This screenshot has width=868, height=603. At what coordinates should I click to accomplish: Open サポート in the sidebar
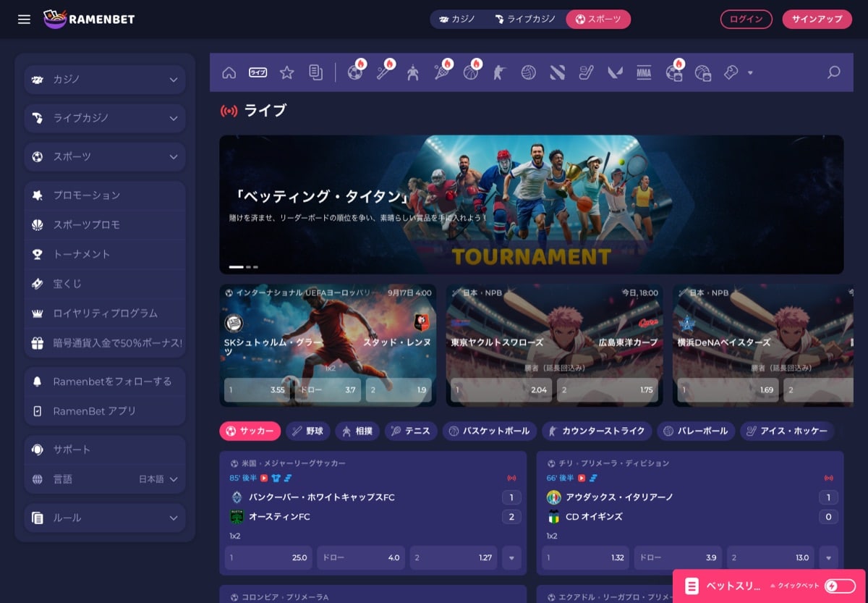(105, 450)
